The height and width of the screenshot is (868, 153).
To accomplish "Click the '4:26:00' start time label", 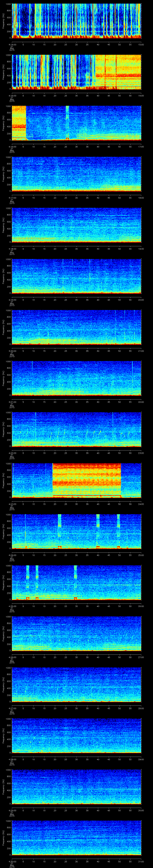I will click(12, 657).
